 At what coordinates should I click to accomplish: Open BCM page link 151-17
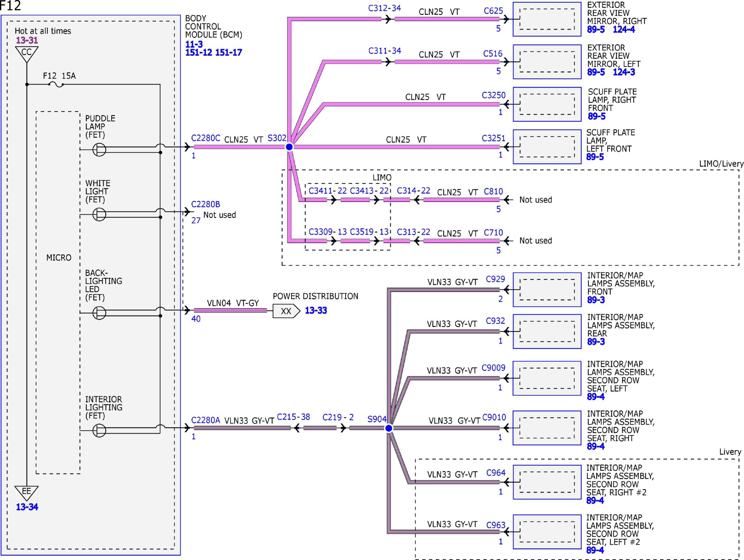coord(228,53)
